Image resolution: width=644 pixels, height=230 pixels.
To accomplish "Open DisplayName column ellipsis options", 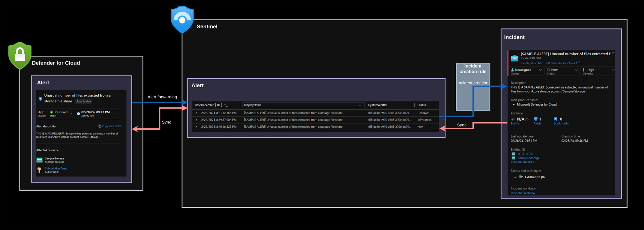I will 361,105.
